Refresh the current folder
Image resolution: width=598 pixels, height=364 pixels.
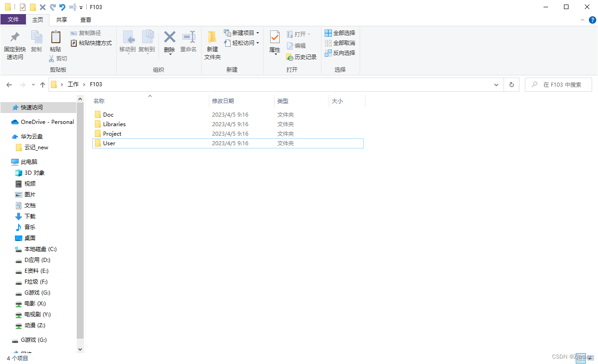coord(512,85)
